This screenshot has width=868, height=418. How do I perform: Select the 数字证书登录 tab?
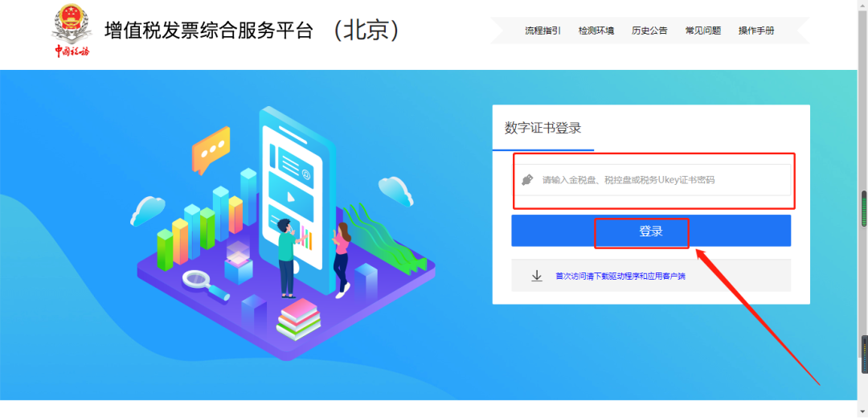543,128
